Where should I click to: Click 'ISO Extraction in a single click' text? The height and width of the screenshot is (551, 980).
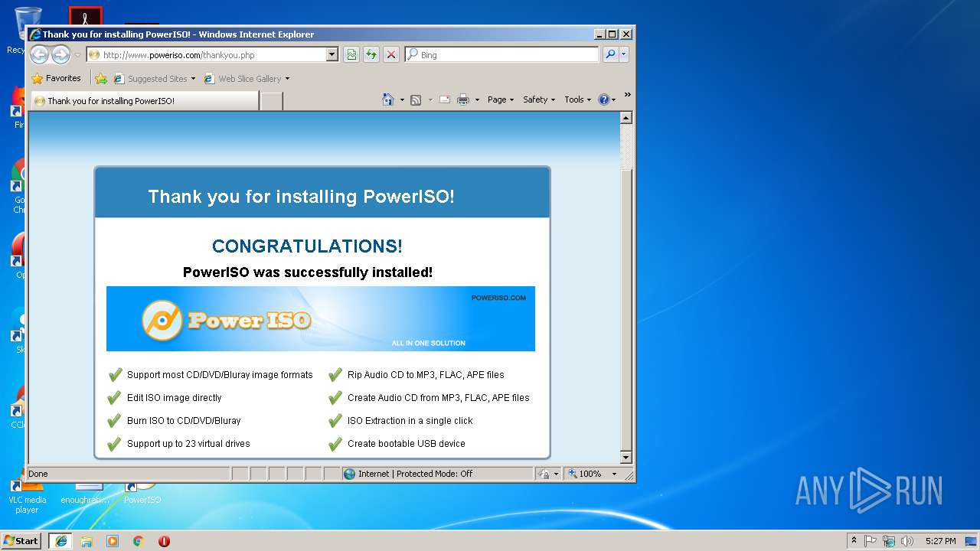tap(410, 421)
